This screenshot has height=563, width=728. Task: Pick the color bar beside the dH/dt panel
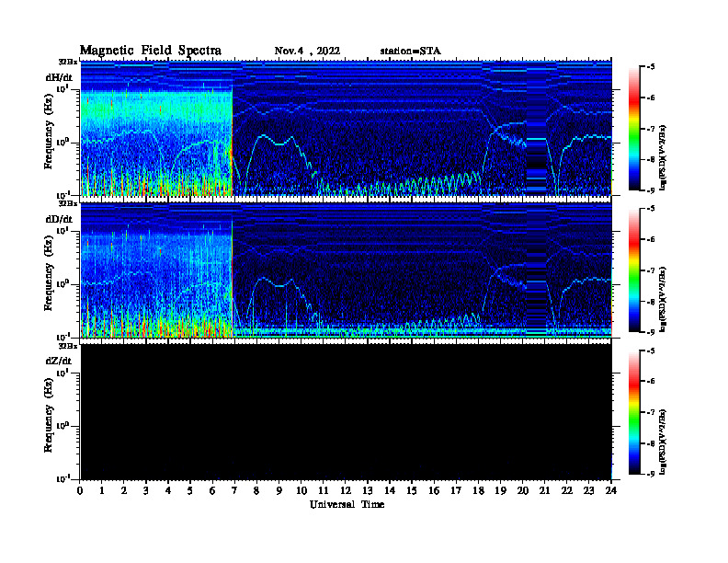[x=634, y=129]
